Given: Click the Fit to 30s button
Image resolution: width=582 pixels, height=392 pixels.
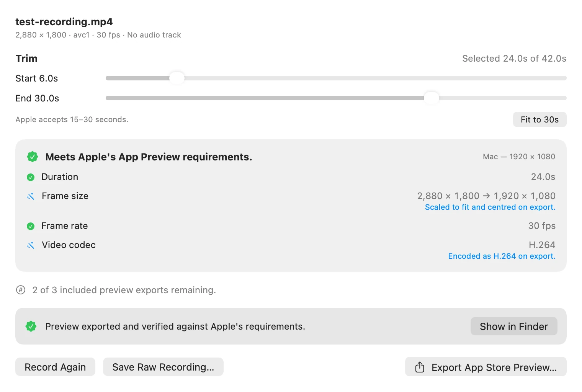Looking at the screenshot, I should (x=539, y=119).
